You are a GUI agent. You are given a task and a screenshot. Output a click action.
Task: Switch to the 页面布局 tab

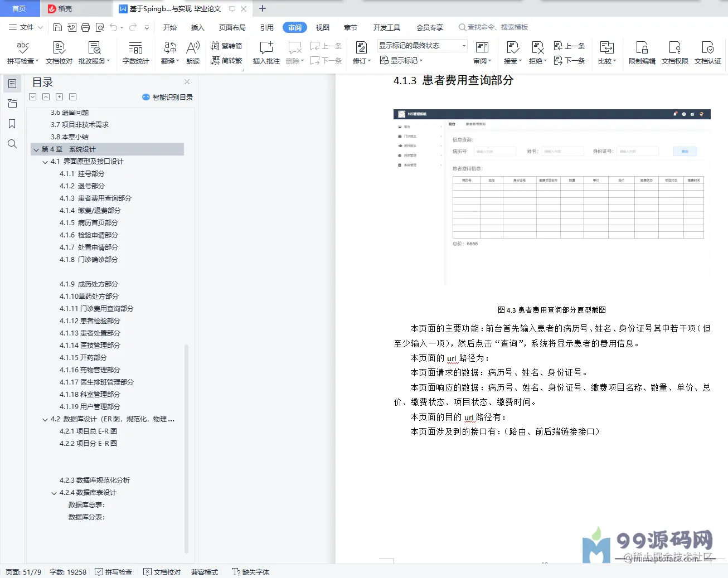click(232, 27)
